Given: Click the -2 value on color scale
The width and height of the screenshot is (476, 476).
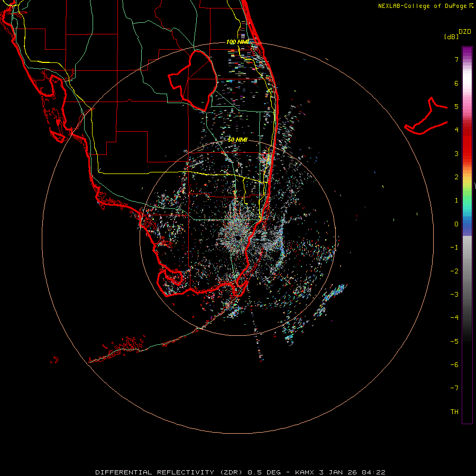Looking at the screenshot, I should point(454,271).
